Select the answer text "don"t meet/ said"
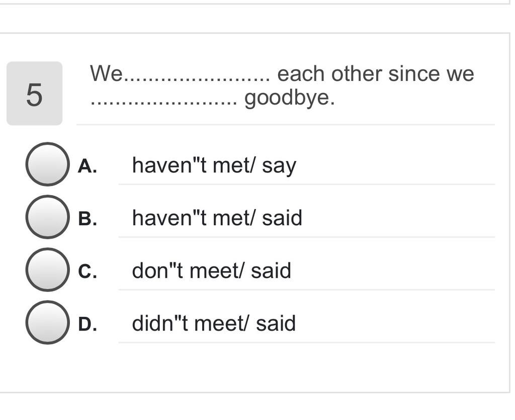Screen dimensions: 515x420 [212, 271]
